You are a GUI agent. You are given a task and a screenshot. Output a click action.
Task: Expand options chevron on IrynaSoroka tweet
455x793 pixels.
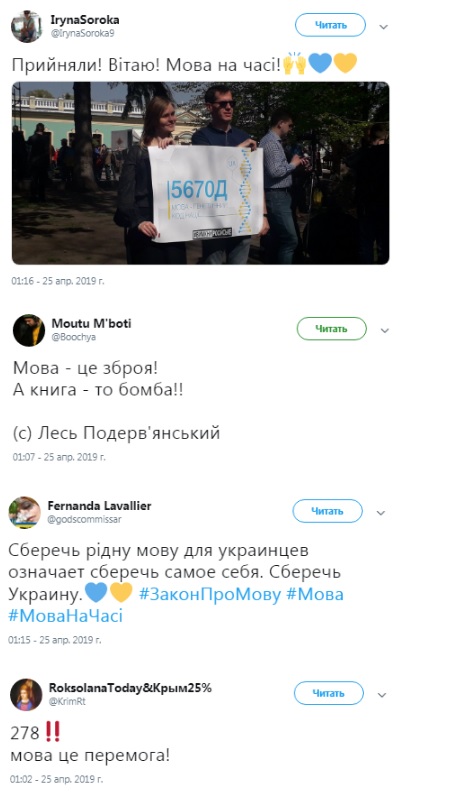tap(384, 26)
